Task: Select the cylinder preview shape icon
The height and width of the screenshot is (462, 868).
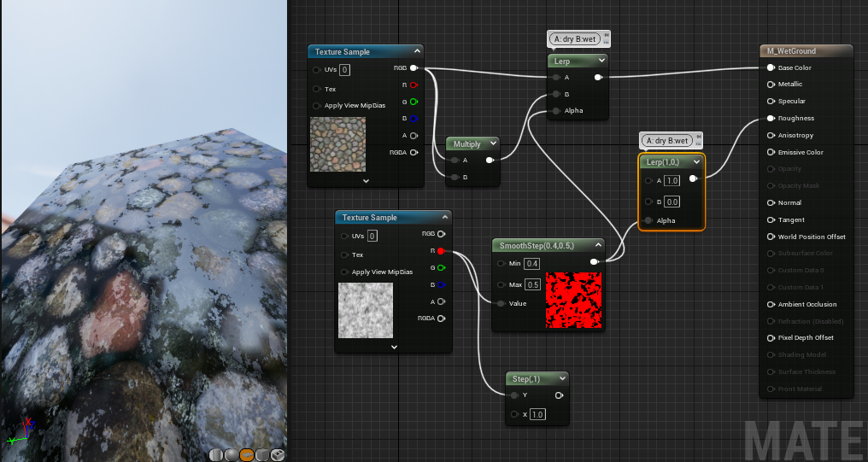Action: click(x=216, y=455)
